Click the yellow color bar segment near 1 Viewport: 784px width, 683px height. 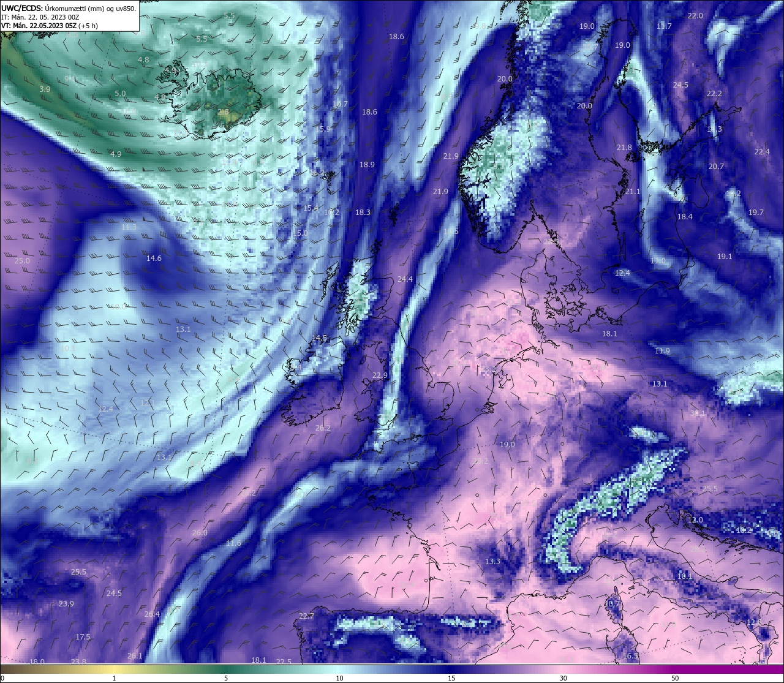click(x=114, y=670)
